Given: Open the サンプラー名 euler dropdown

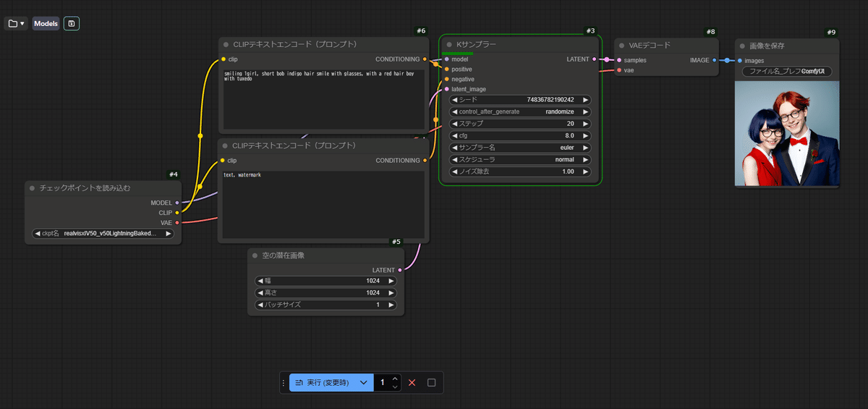Looking at the screenshot, I should [520, 148].
